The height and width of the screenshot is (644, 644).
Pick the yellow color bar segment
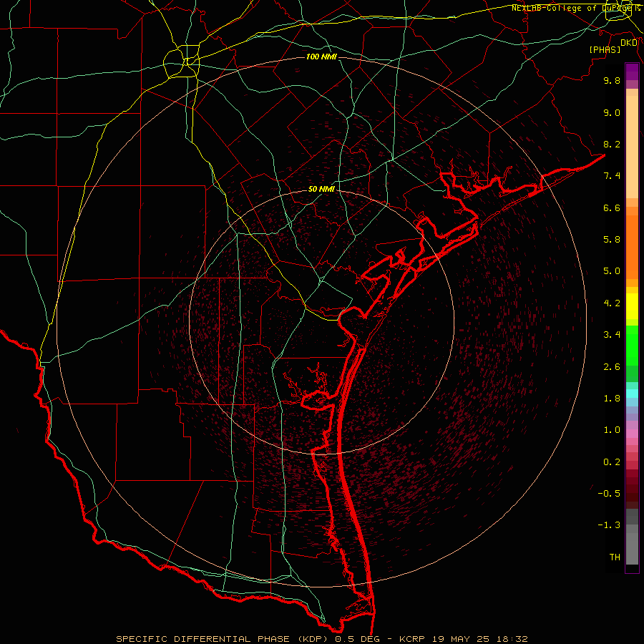632,306
